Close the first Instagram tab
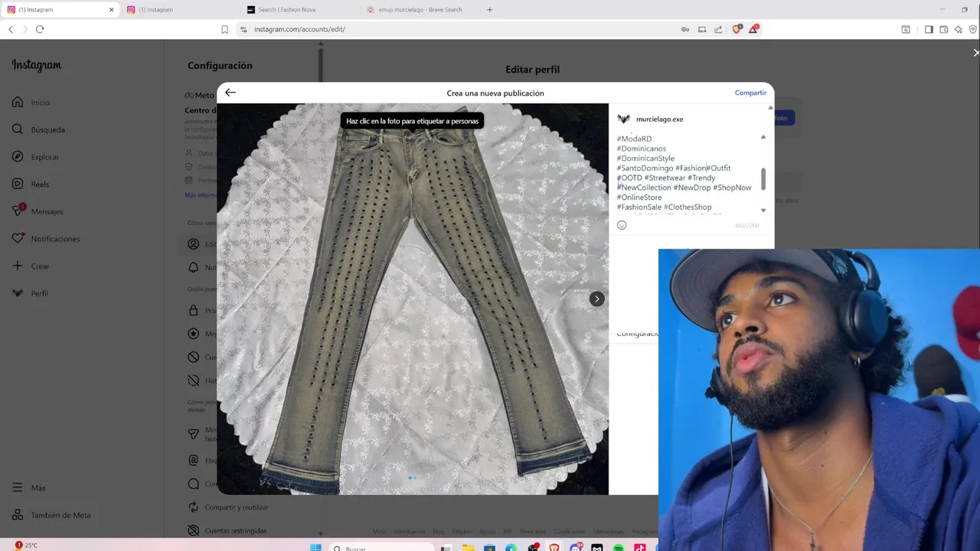 click(111, 9)
